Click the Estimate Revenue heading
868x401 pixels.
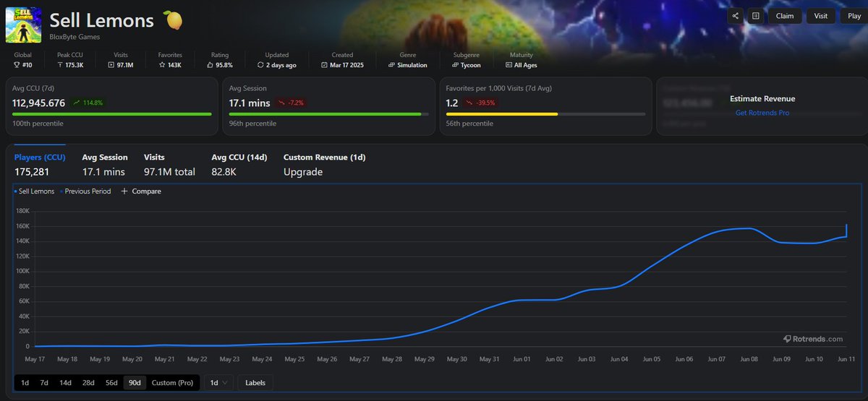(762, 99)
